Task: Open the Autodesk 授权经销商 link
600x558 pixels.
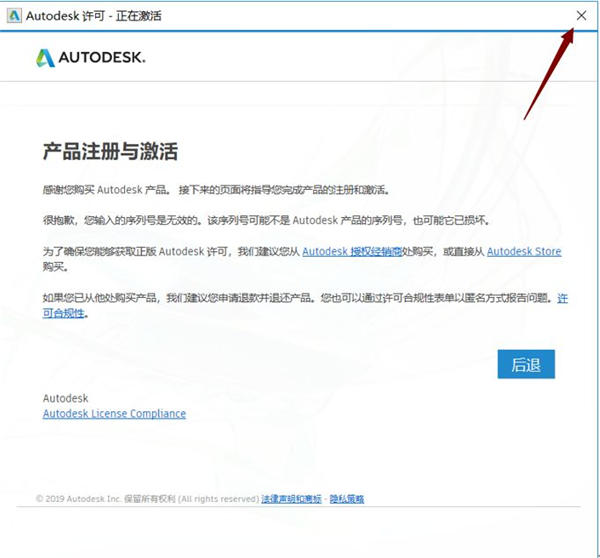Action: (352, 251)
